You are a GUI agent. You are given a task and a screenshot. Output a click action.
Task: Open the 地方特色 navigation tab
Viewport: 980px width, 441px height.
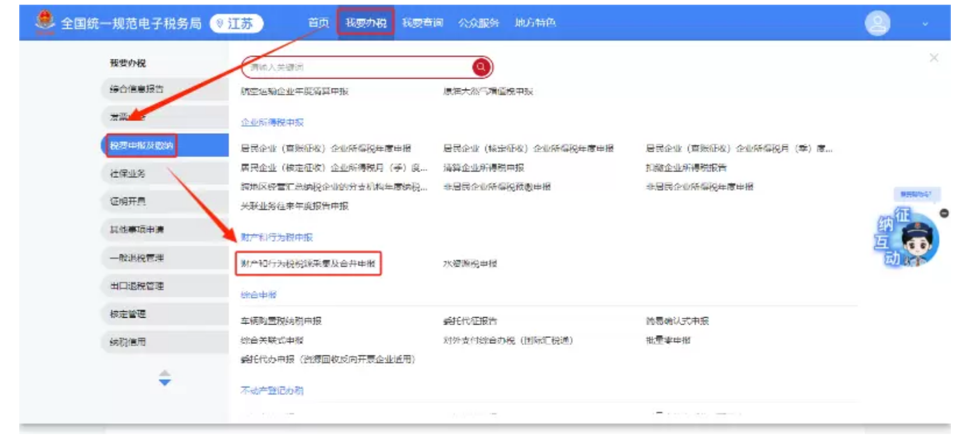(x=535, y=23)
